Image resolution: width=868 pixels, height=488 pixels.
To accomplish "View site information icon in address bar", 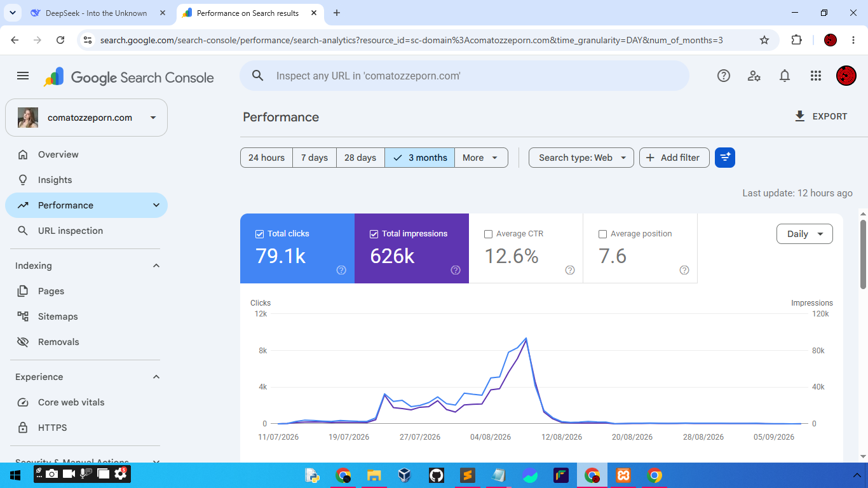I will [x=88, y=40].
